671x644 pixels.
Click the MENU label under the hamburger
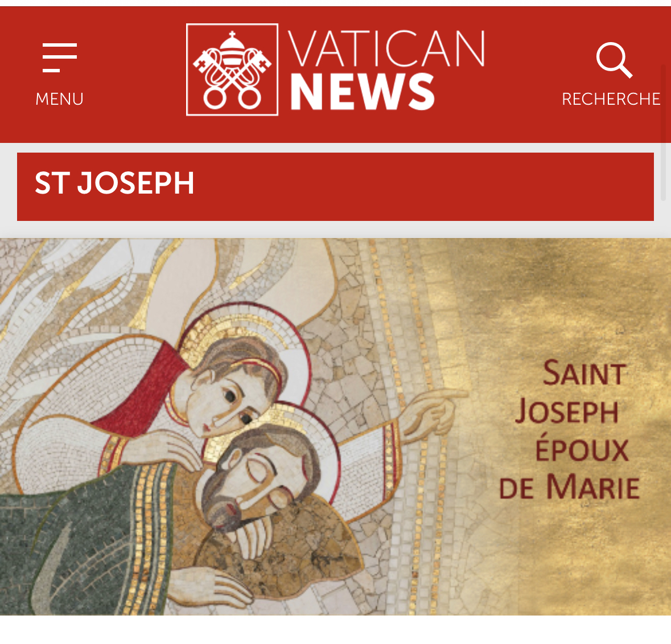pyautogui.click(x=60, y=99)
